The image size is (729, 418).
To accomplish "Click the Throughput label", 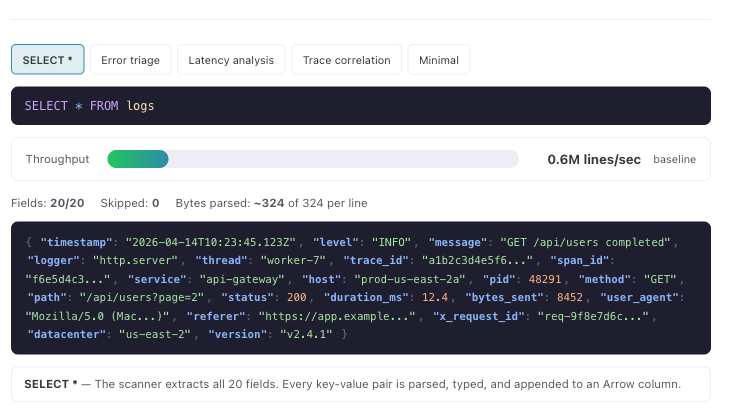I will 57,159.
